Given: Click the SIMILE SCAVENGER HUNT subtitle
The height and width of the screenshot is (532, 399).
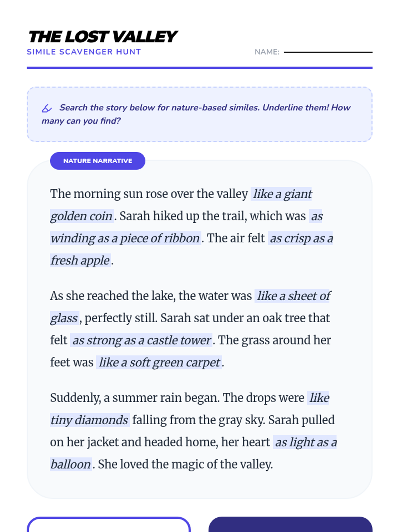Looking at the screenshot, I should click(x=84, y=52).
